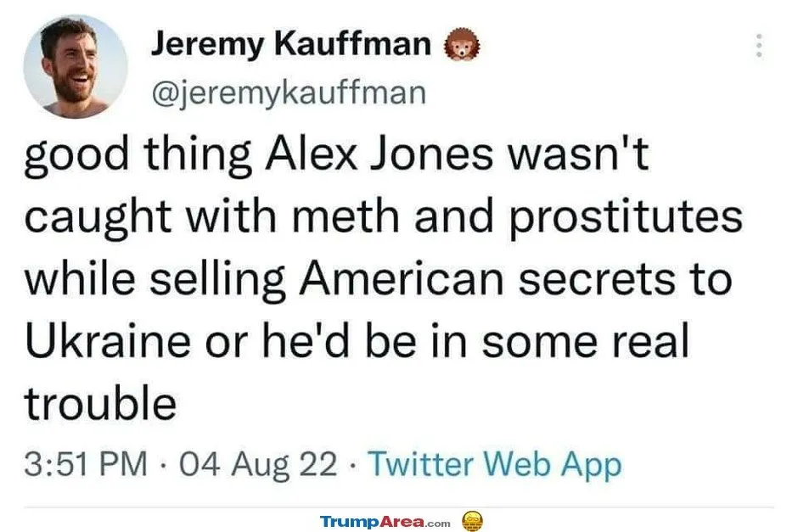
Task: Click the @jeremykauffman handle
Action: 287,92
